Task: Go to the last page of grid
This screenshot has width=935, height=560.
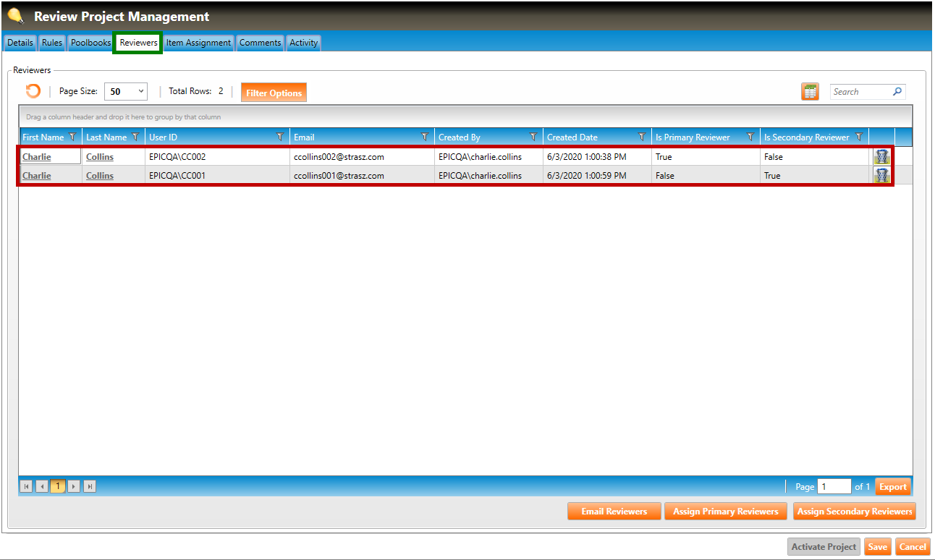Action: pyautogui.click(x=90, y=487)
